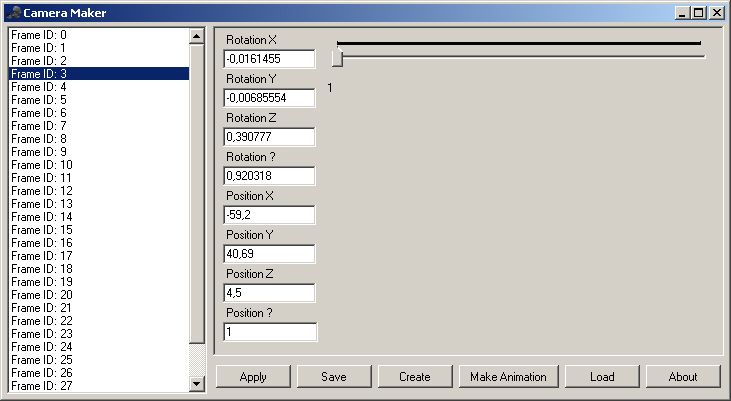Image resolution: width=731 pixels, height=401 pixels.
Task: Edit the Position Y field
Action: (269, 254)
